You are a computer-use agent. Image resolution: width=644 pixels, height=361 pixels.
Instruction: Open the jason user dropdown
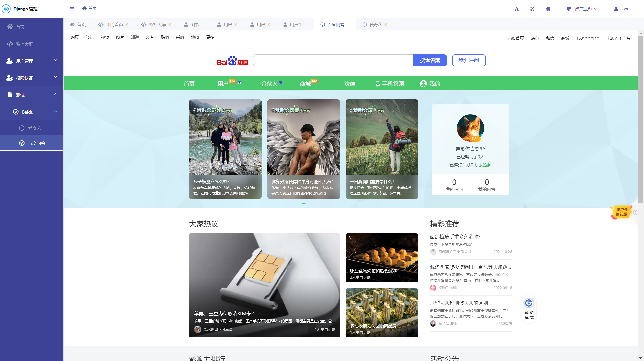tap(624, 9)
